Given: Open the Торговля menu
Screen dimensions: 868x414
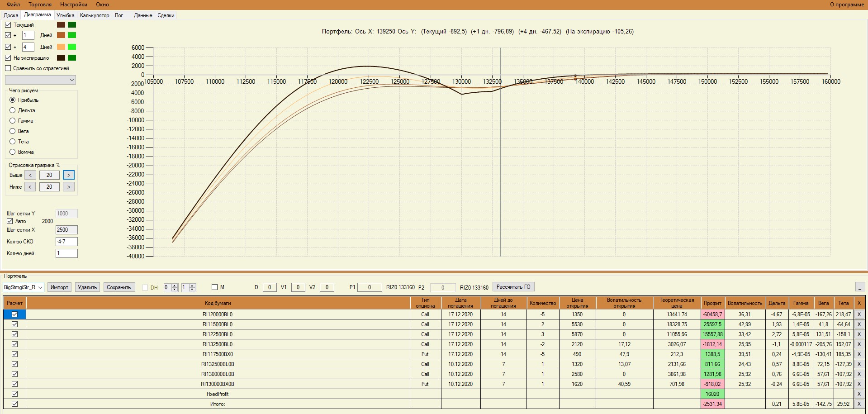Looking at the screenshot, I should pyautogui.click(x=40, y=5).
